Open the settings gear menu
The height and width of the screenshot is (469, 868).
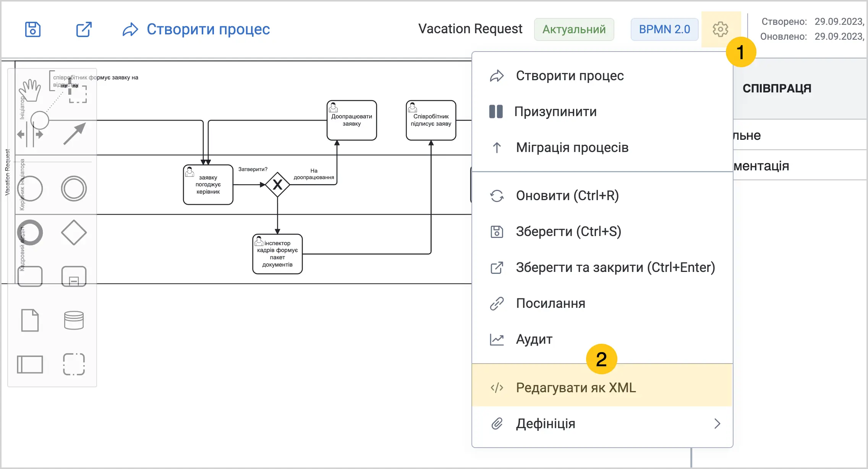pos(721,29)
